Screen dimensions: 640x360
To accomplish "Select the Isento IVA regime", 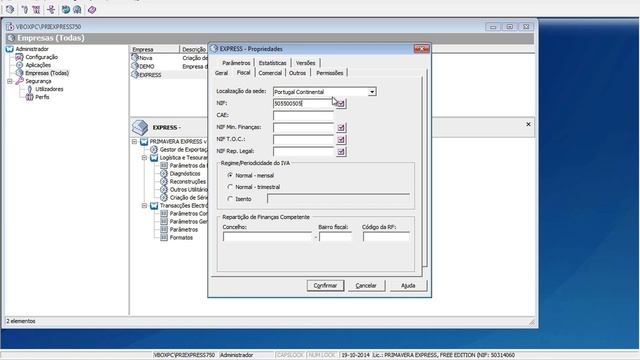I will pos(230,199).
